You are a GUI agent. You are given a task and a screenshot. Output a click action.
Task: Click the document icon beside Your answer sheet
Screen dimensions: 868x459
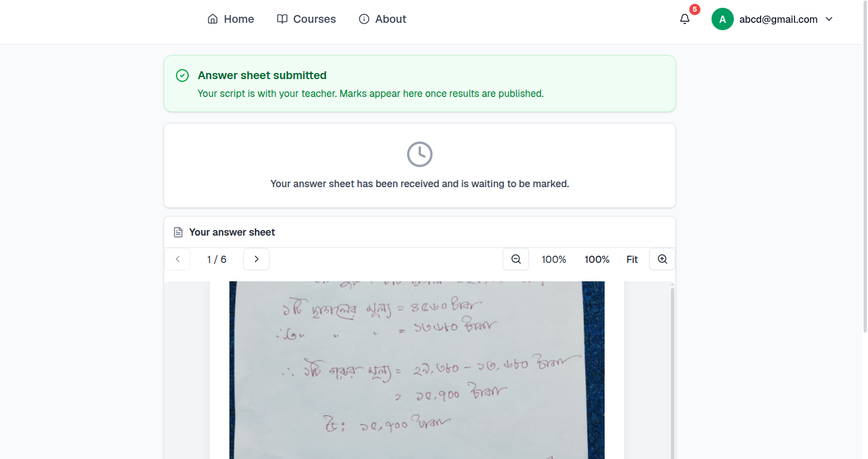coord(178,232)
